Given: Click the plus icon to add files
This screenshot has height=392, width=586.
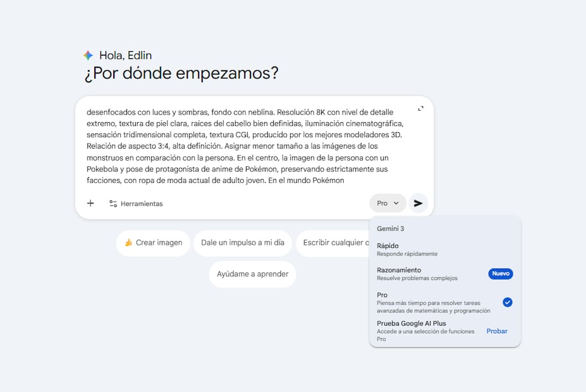Looking at the screenshot, I should point(90,203).
